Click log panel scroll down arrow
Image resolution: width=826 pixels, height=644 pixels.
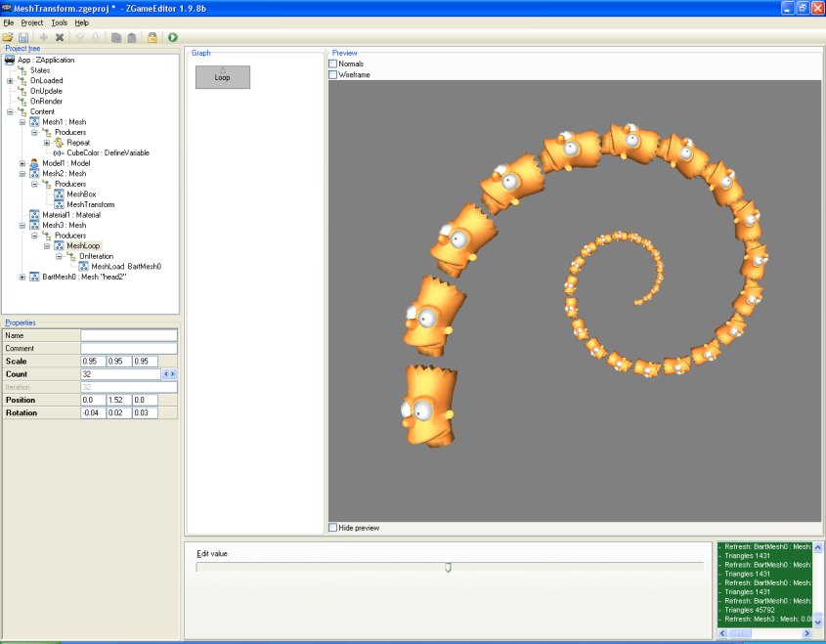pos(818,622)
